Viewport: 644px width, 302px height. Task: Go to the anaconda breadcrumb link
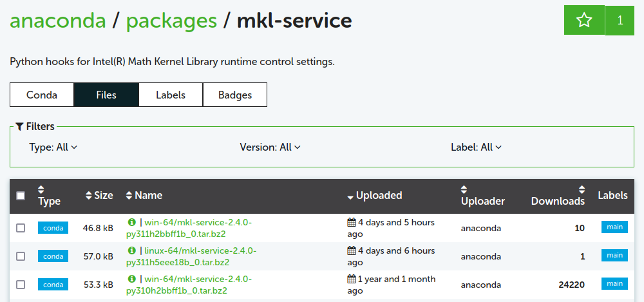[x=58, y=20]
